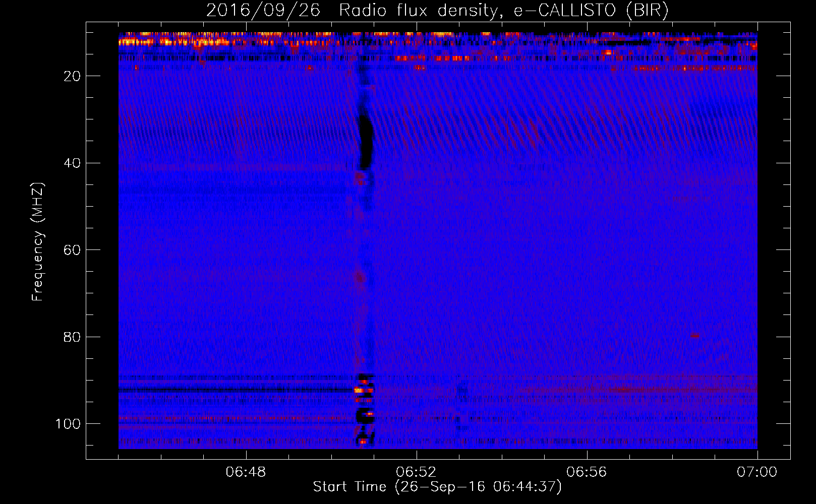Click the 06:48 time tick label
Screen dimensions: 816x504
click(246, 472)
